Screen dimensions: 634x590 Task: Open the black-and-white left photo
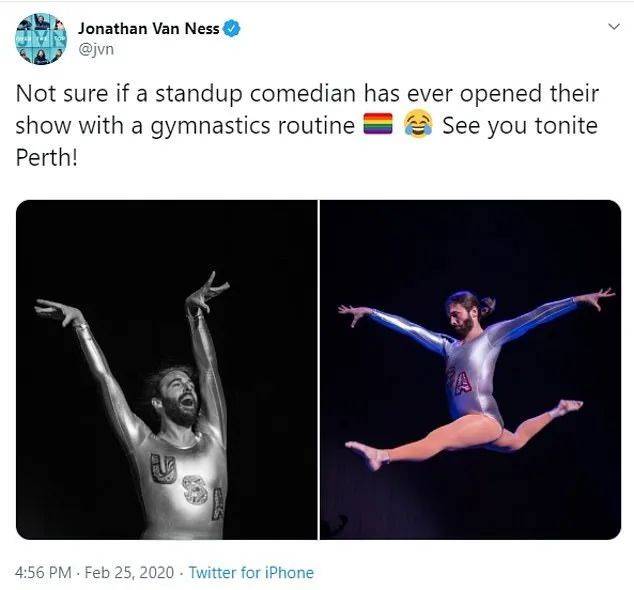(167, 370)
